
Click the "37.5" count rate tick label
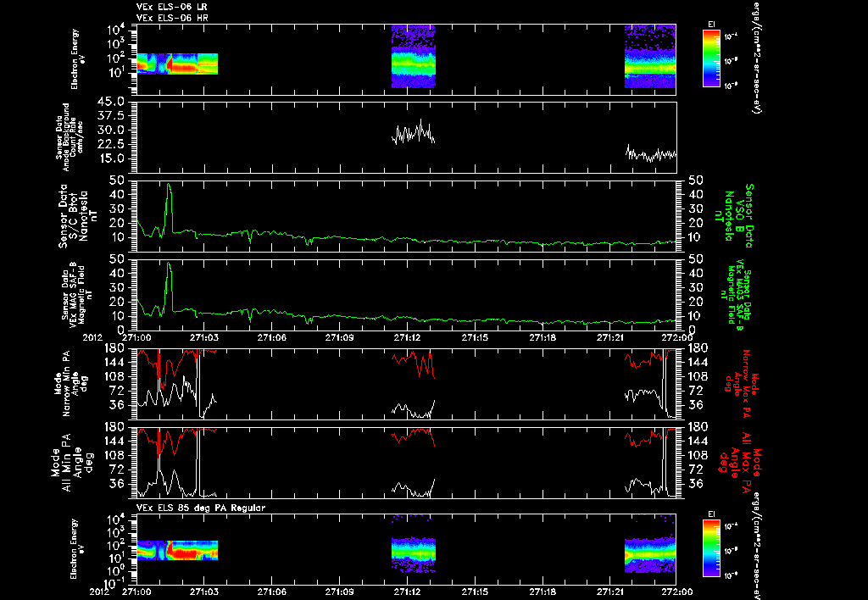coord(112,116)
